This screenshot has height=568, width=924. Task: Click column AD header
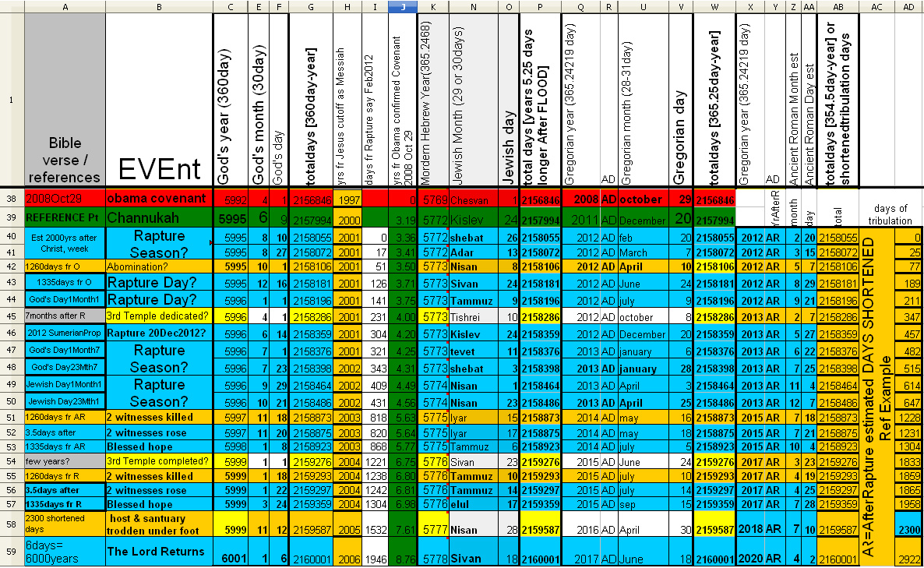(x=908, y=6)
